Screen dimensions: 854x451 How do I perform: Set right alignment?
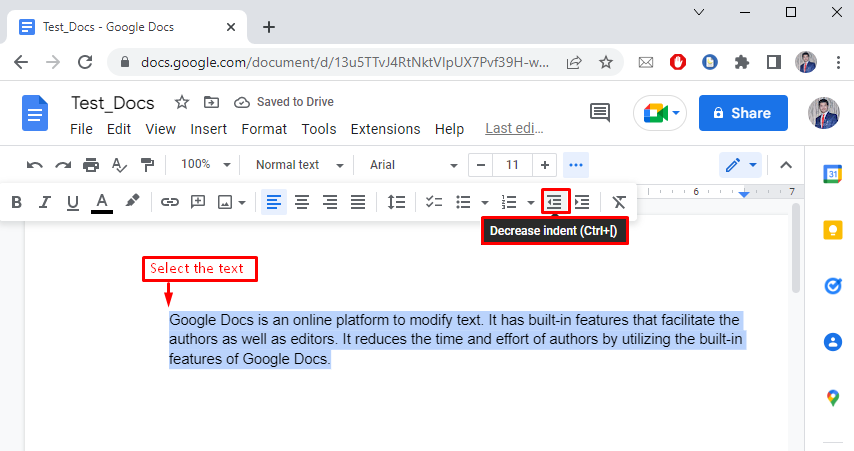coord(330,202)
